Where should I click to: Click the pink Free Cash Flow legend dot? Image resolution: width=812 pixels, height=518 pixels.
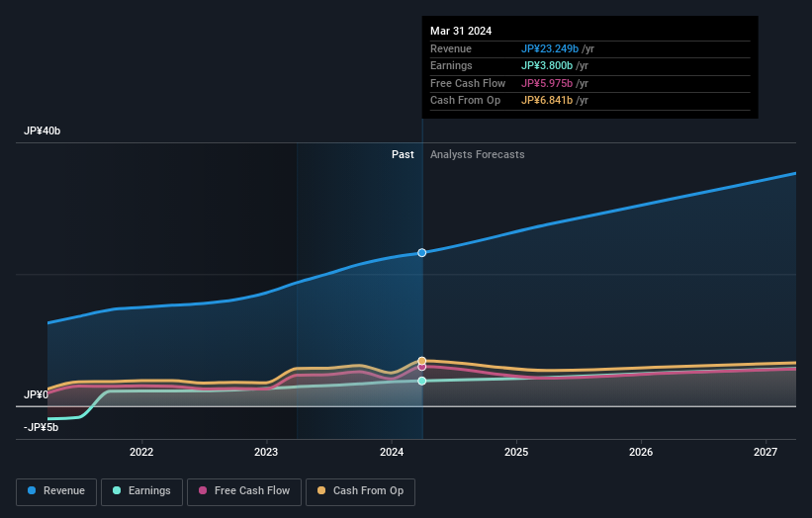pyautogui.click(x=203, y=490)
